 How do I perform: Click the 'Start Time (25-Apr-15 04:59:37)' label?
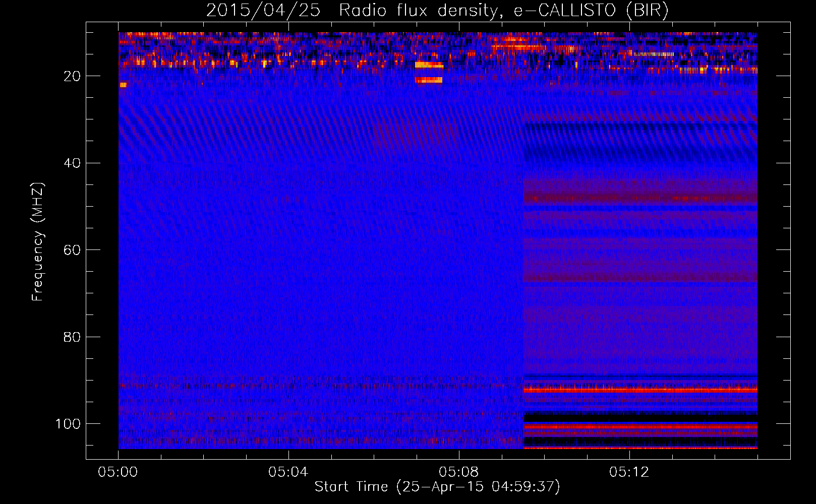[x=437, y=487]
